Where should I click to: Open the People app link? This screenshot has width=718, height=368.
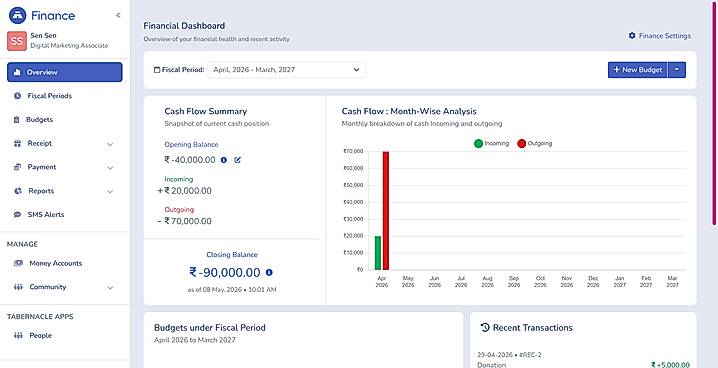pos(41,336)
